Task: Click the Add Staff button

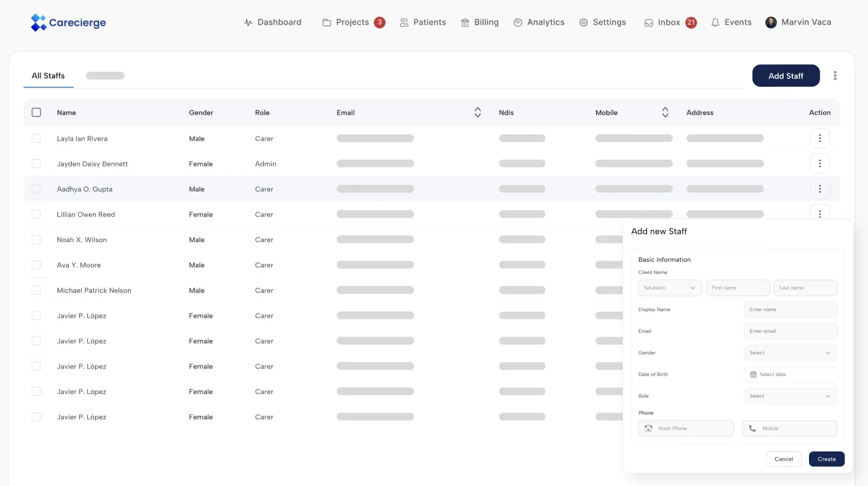Action: 786,76
